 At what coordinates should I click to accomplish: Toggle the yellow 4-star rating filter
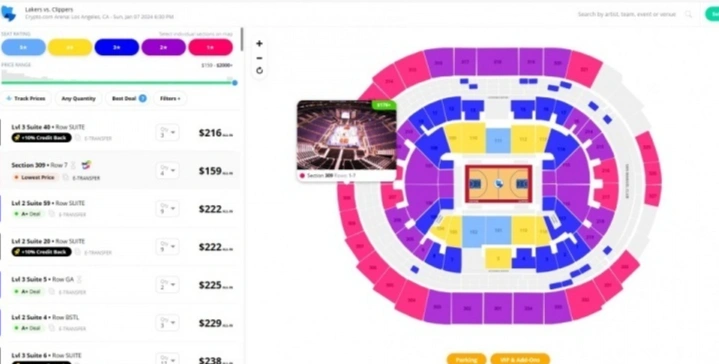point(70,47)
